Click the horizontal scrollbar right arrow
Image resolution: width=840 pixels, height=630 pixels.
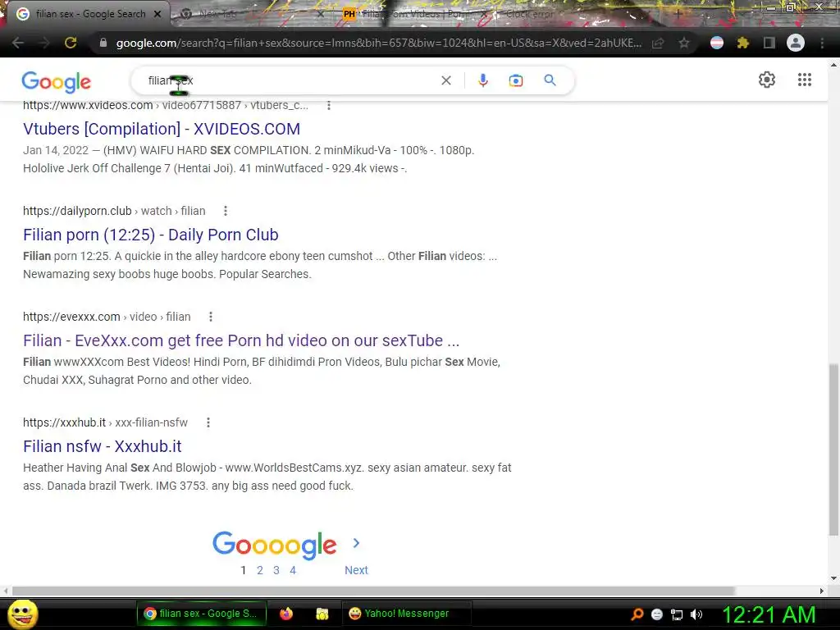(822, 591)
